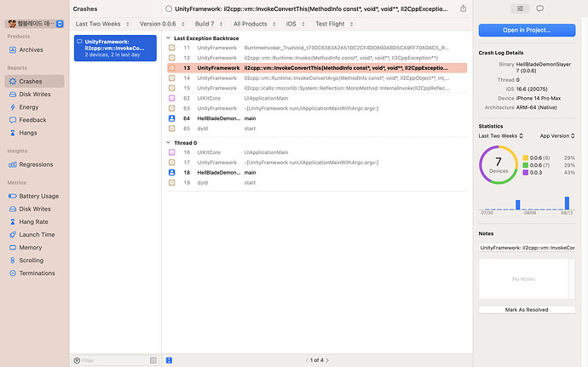Open Archives in the sidebar
This screenshot has height=367, width=588.
pyautogui.click(x=31, y=50)
